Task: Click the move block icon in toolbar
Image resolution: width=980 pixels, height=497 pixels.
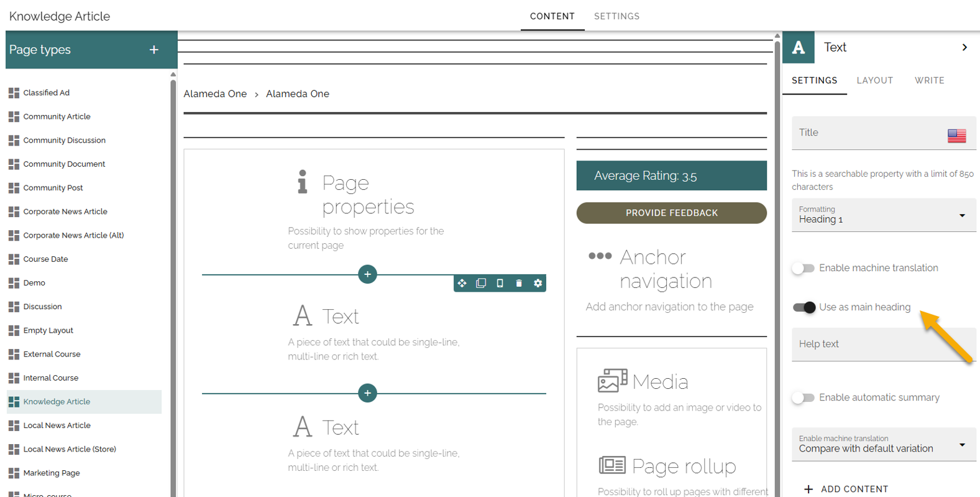Action: coord(462,283)
